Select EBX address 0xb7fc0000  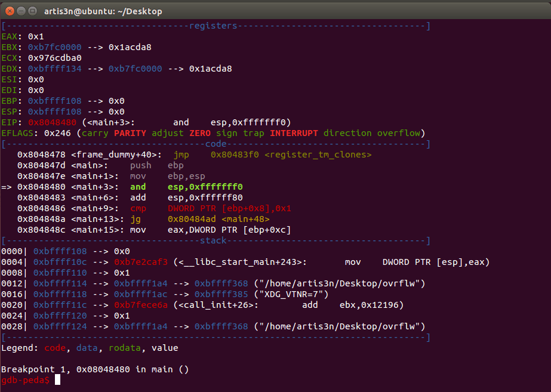click(54, 47)
